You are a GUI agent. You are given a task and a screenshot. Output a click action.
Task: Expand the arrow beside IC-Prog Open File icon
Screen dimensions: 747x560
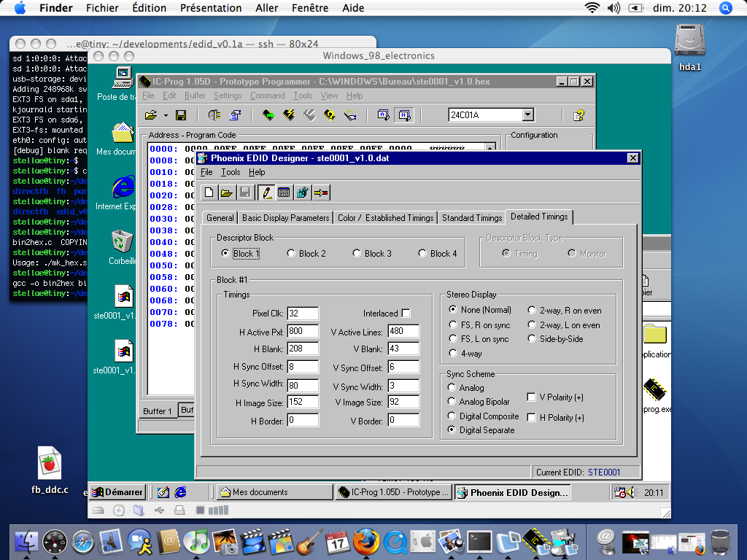[x=166, y=115]
